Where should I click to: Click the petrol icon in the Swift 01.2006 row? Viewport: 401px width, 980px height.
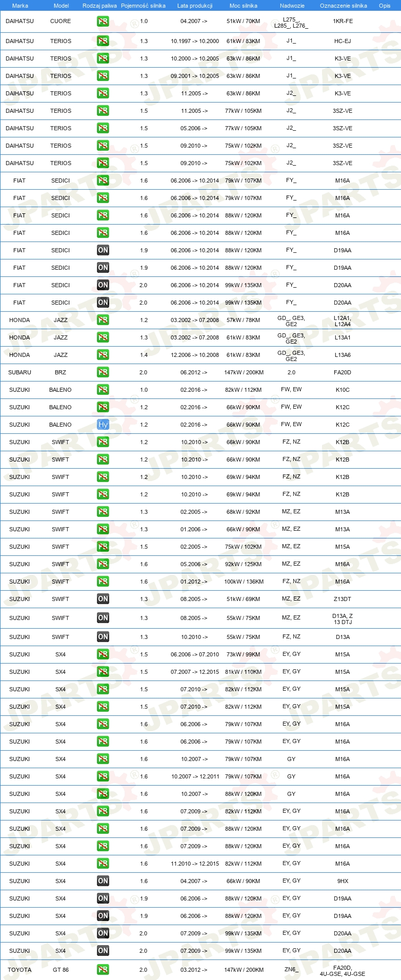click(x=103, y=529)
